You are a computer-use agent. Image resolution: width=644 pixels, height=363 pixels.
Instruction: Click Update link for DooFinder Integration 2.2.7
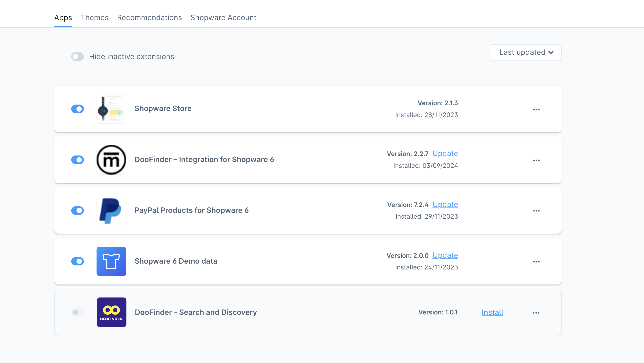[445, 153]
